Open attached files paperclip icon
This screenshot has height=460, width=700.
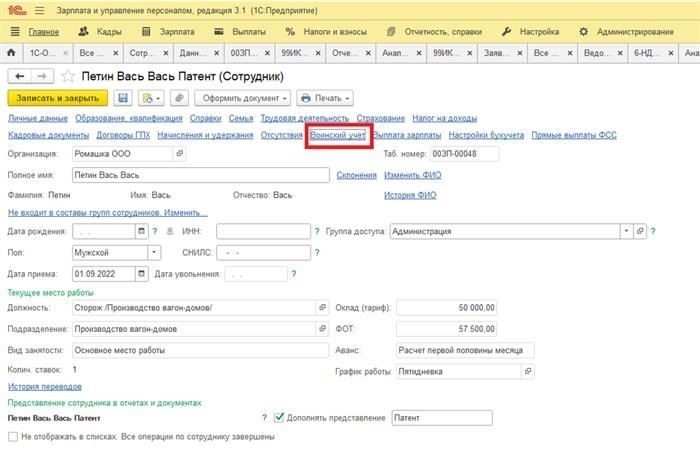(179, 98)
